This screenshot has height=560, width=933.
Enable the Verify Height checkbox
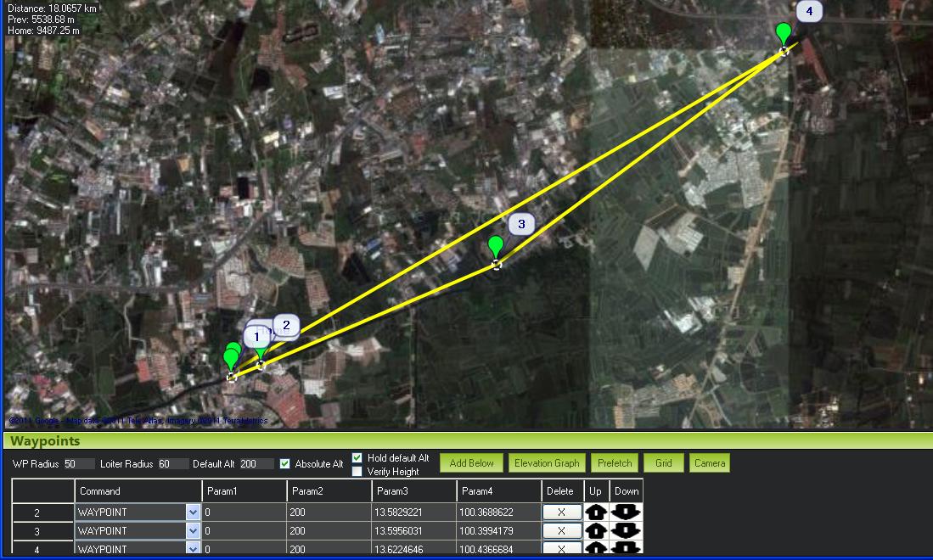pyautogui.click(x=357, y=472)
